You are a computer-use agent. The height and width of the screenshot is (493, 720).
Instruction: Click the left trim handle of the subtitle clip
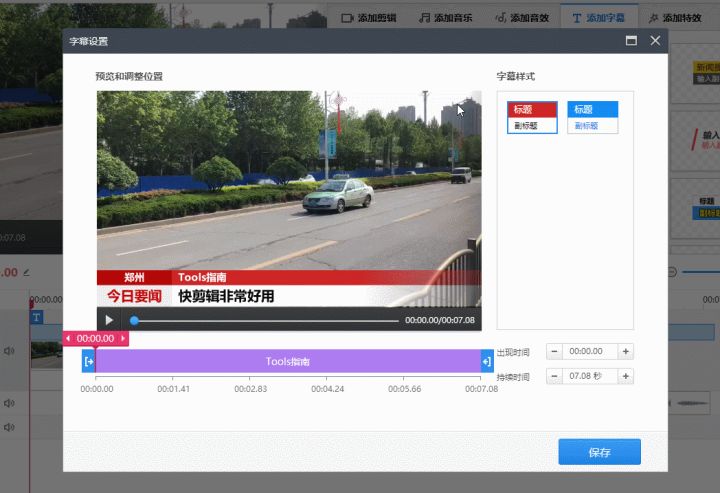(89, 361)
